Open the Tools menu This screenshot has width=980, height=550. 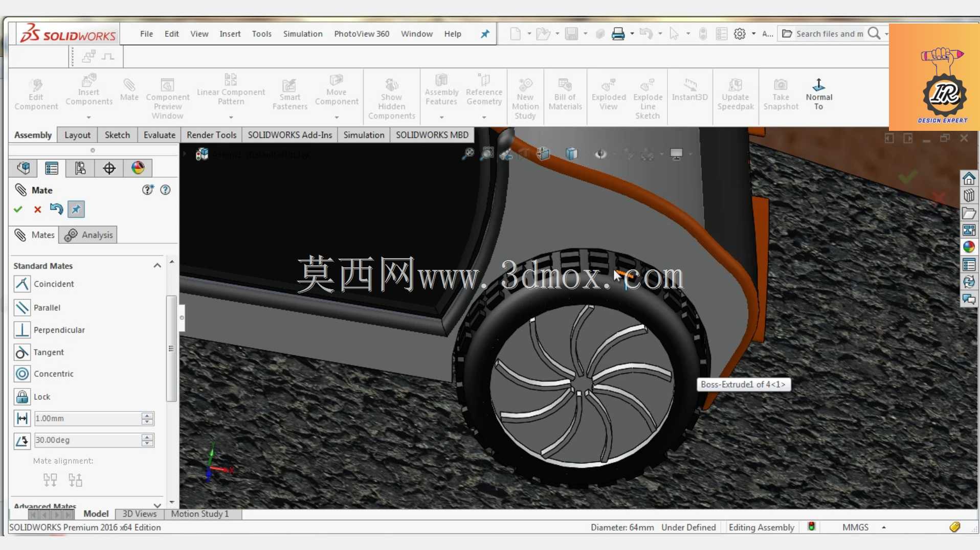(261, 34)
